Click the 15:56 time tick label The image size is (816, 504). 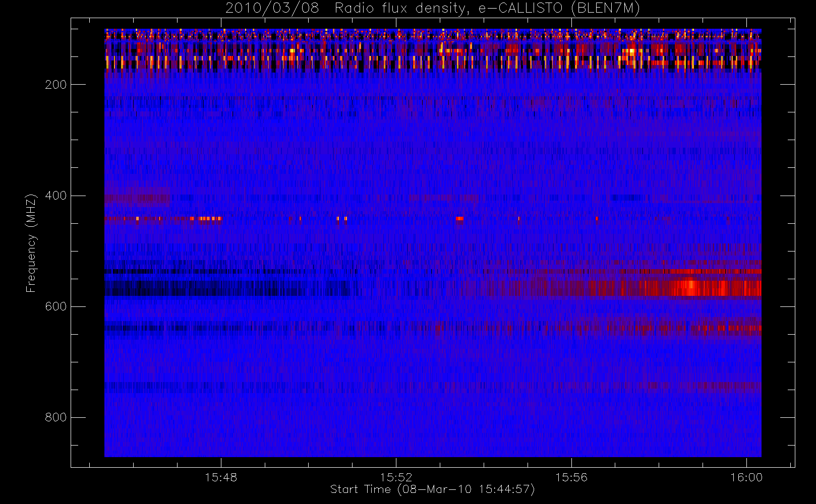pos(571,477)
